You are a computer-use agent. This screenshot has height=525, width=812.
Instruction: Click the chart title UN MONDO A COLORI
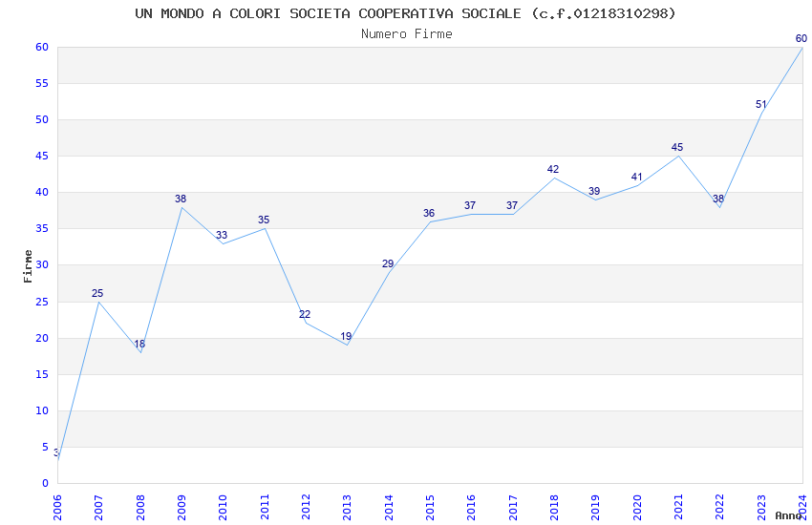point(405,13)
